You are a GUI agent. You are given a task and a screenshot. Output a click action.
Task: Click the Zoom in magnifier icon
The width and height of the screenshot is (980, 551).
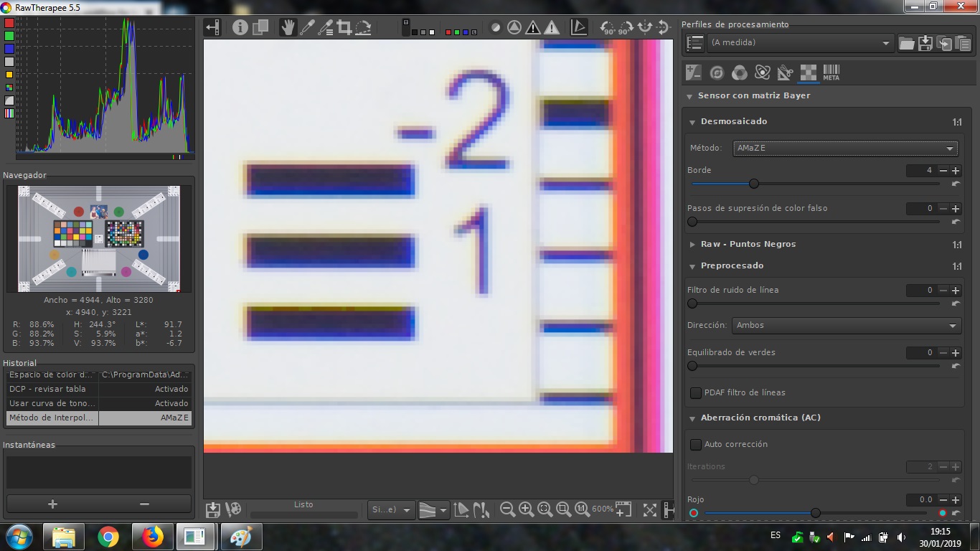pyautogui.click(x=526, y=509)
